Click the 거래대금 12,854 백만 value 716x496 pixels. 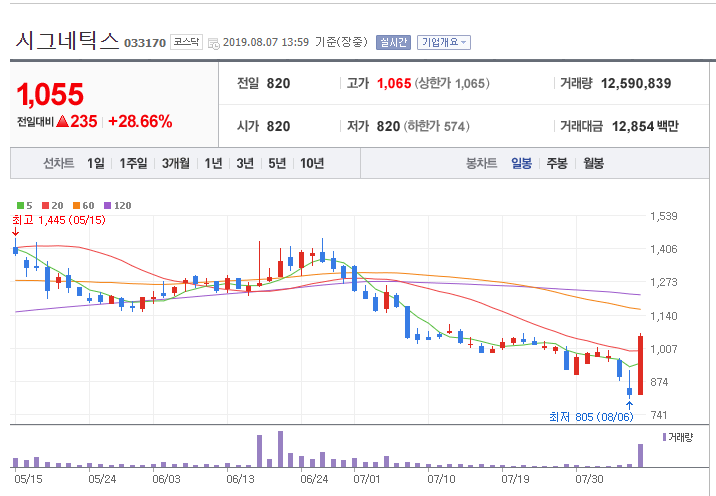645,126
